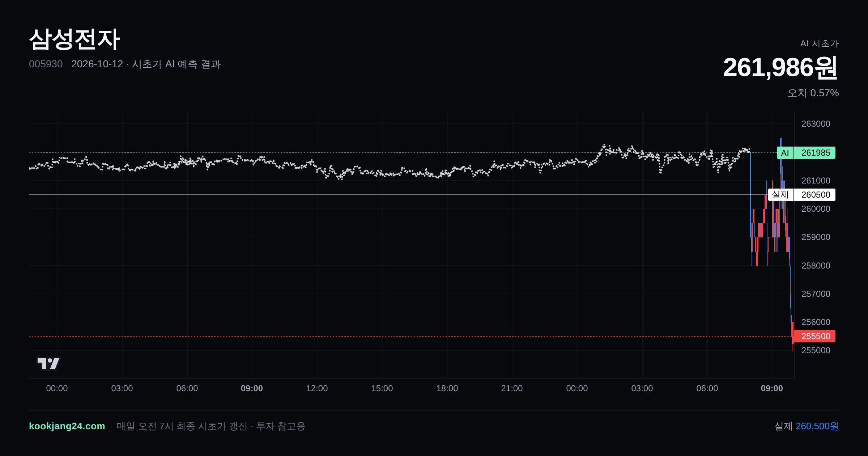This screenshot has height=456, width=868.
Task: Click the date text 2026-10-12
Action: pos(97,64)
